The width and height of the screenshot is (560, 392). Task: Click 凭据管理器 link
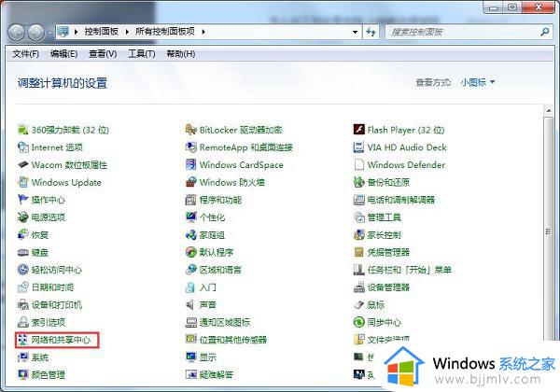click(x=388, y=252)
